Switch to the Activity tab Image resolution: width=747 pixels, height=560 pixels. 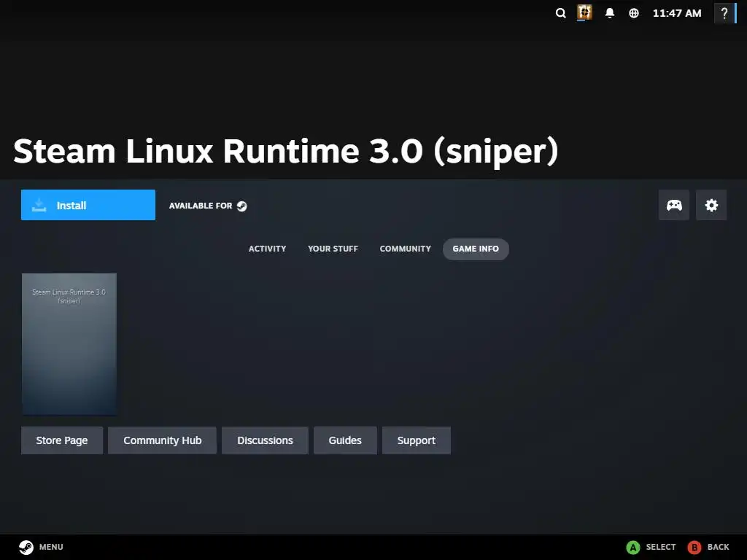point(267,249)
